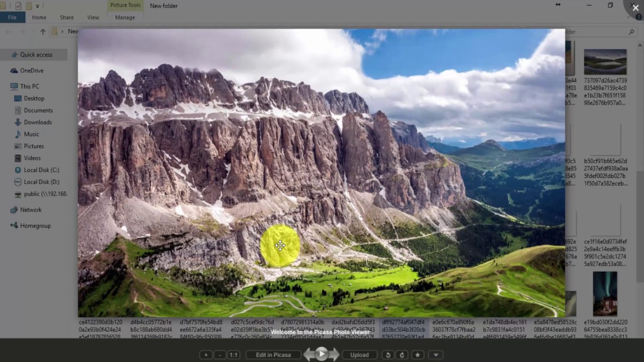The height and width of the screenshot is (362, 644).
Task: Click the Upload button
Action: click(359, 355)
